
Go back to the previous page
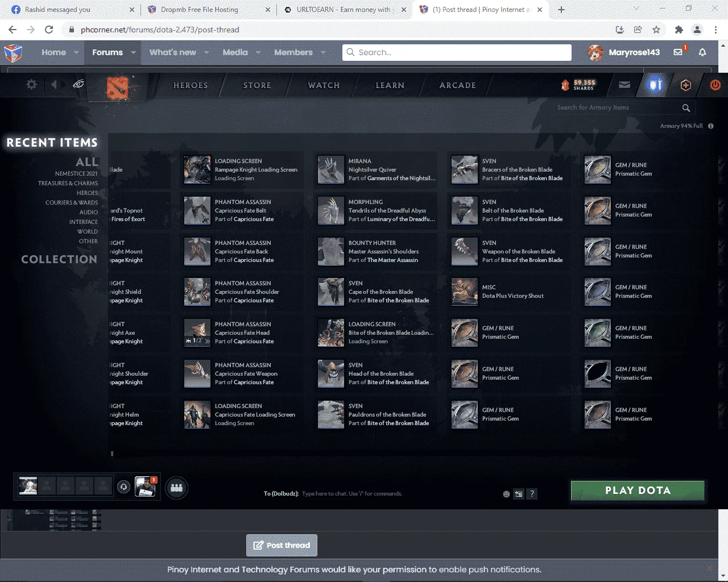[x=13, y=30]
